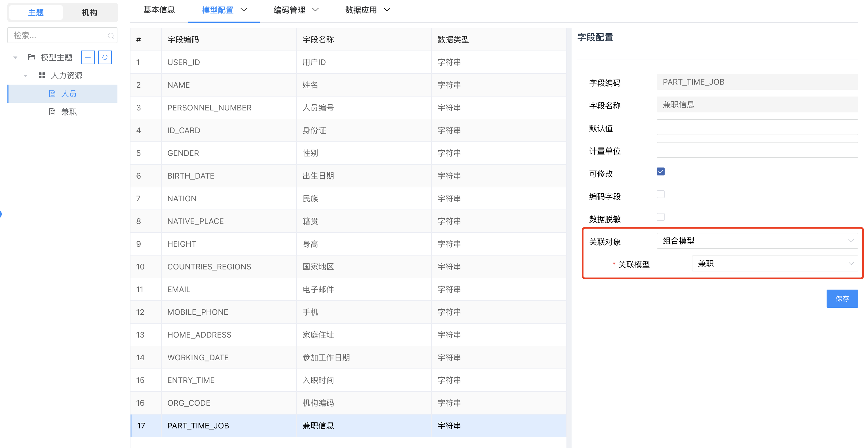The width and height of the screenshot is (868, 448).
Task: Select the ENTRY_TIME row
Action: [348, 380]
